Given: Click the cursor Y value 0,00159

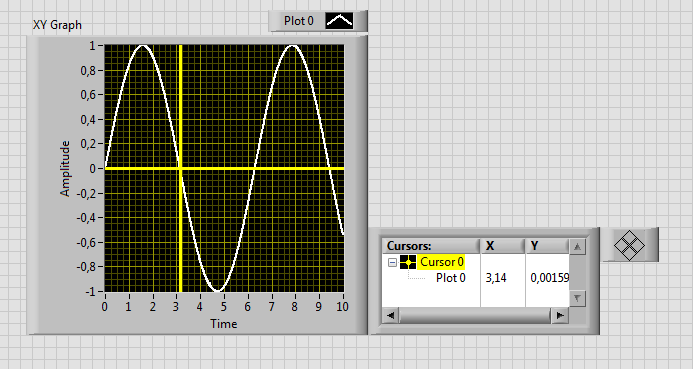Looking at the screenshot, I should 549,278.
